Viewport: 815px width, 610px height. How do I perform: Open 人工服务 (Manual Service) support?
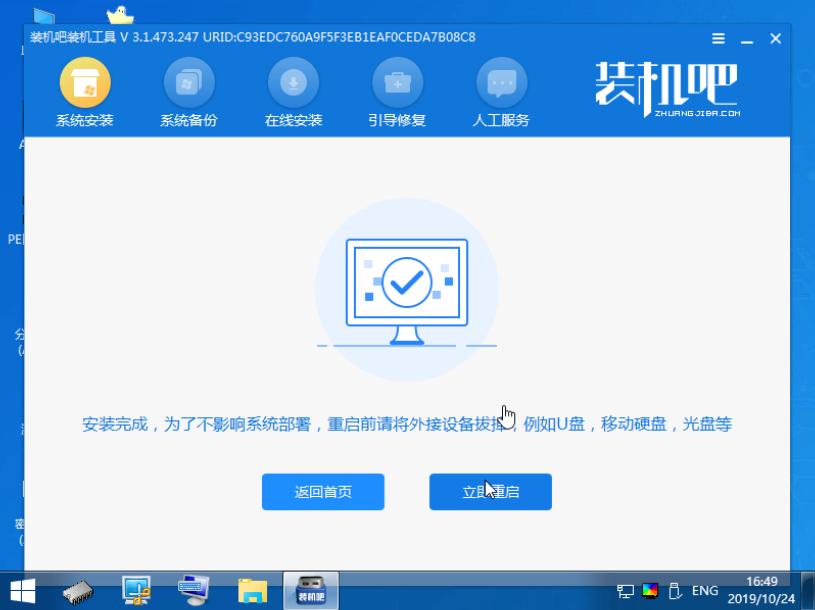(x=500, y=90)
